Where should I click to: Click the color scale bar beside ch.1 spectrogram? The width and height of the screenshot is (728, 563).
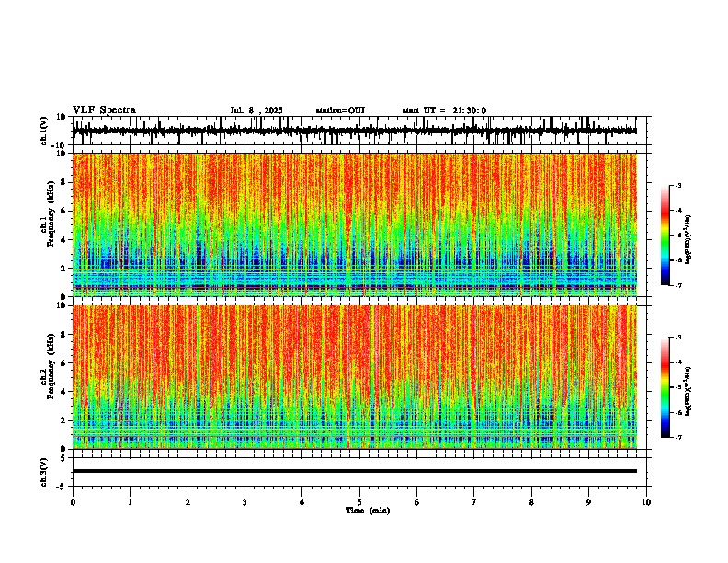pyautogui.click(x=665, y=236)
